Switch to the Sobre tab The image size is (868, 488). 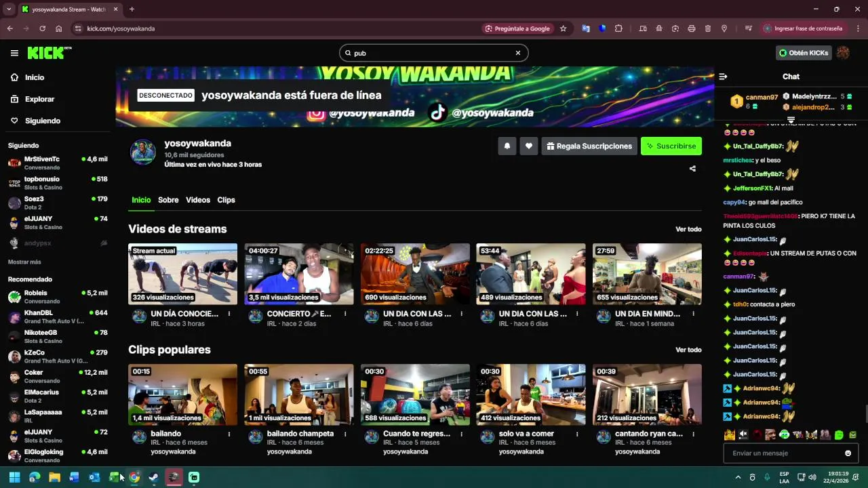[x=168, y=200]
